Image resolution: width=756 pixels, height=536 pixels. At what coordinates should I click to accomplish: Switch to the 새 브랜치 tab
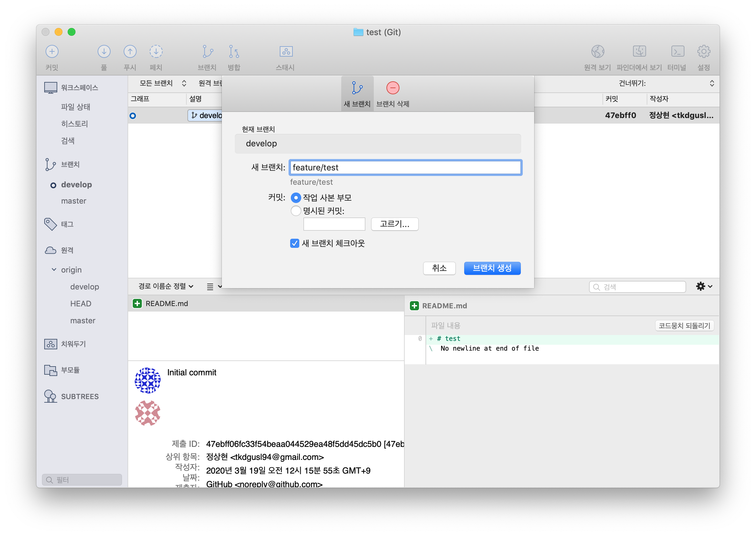coord(357,94)
